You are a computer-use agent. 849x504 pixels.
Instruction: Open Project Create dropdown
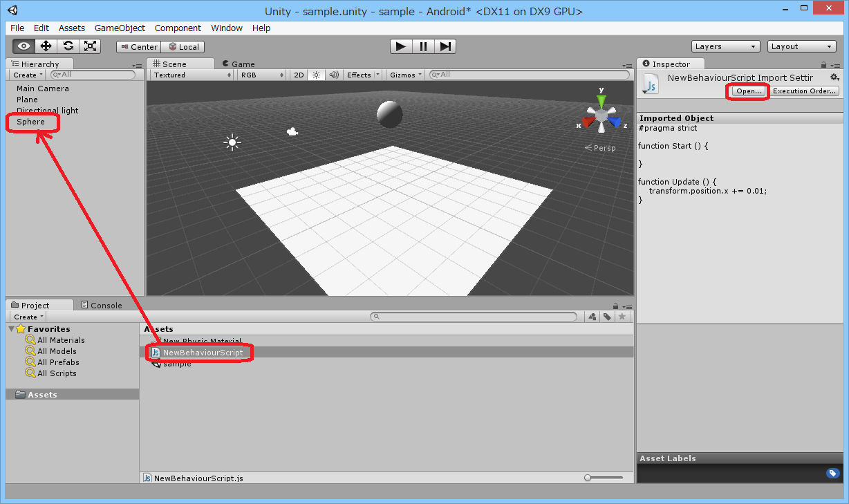coord(28,317)
